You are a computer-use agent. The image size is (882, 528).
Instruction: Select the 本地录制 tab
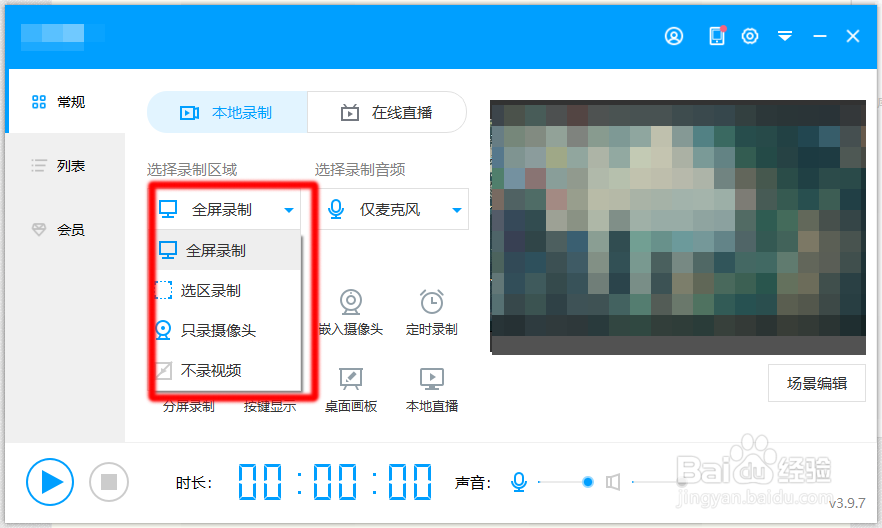(x=227, y=112)
